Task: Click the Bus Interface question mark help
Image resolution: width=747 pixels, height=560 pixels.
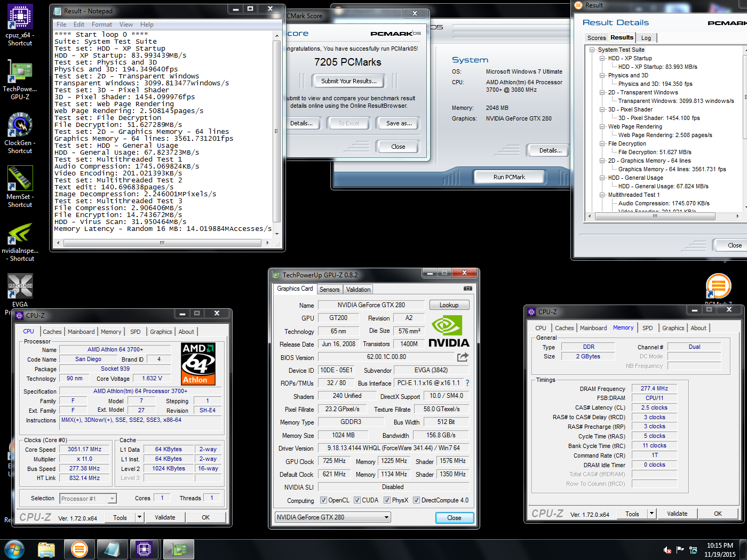Action: [467, 383]
